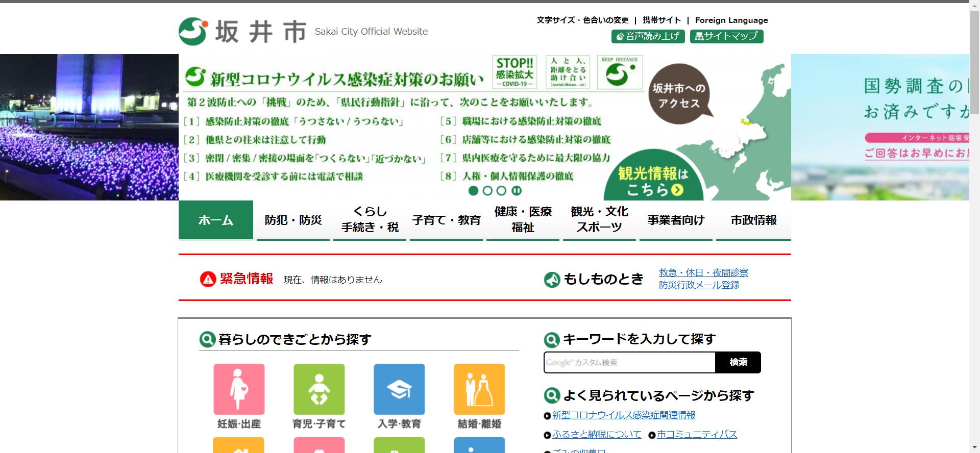Click the 結婚・離婚 icon
The width and height of the screenshot is (980, 453).
479,389
